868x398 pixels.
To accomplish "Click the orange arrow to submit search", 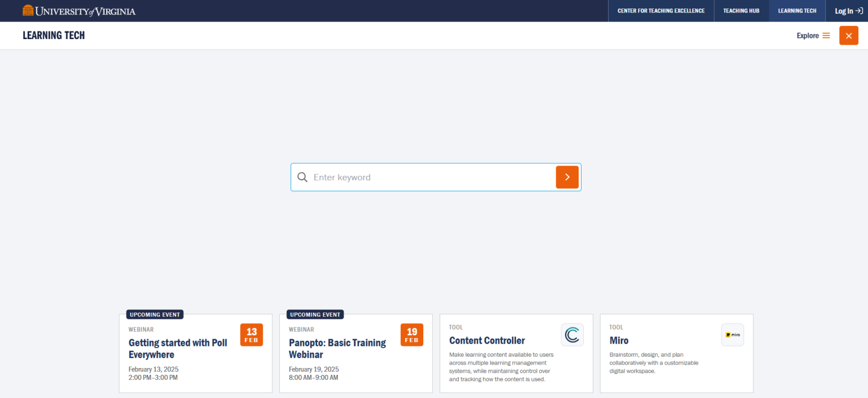I will point(567,177).
